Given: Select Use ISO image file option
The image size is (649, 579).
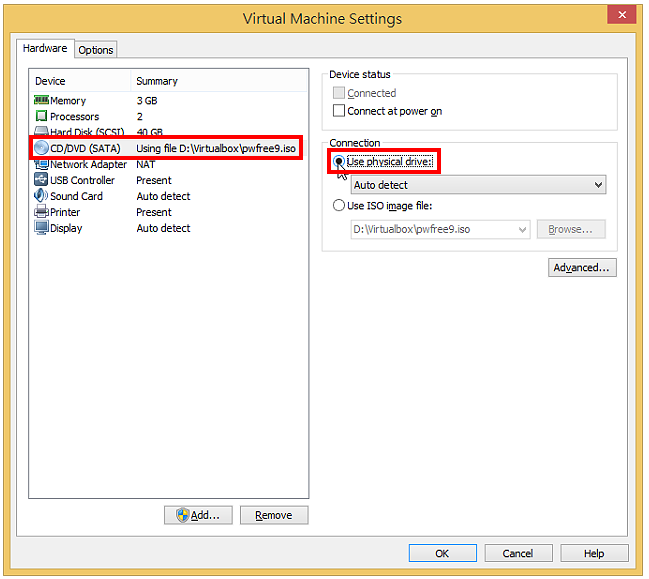Looking at the screenshot, I should [340, 206].
